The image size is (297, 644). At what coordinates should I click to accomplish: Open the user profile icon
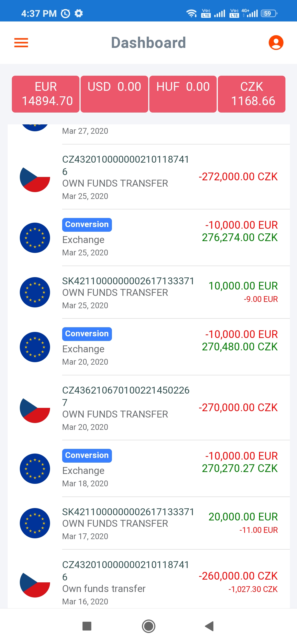tap(276, 43)
